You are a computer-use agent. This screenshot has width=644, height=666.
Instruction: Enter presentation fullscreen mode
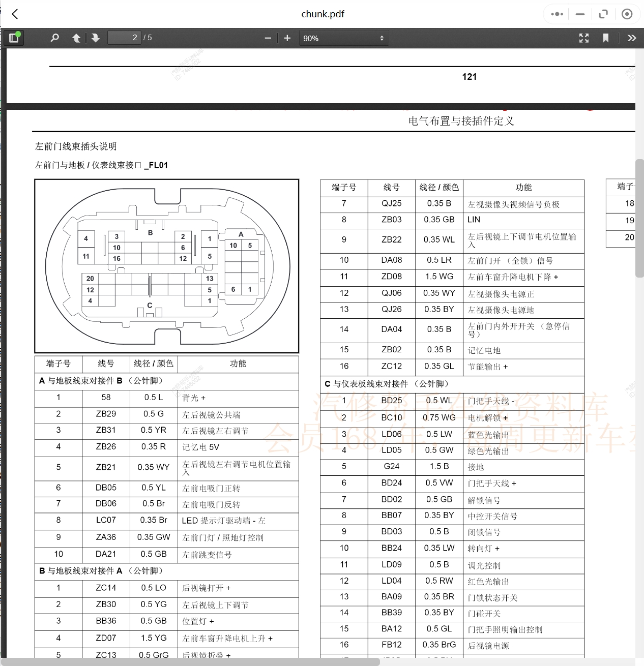tap(583, 38)
